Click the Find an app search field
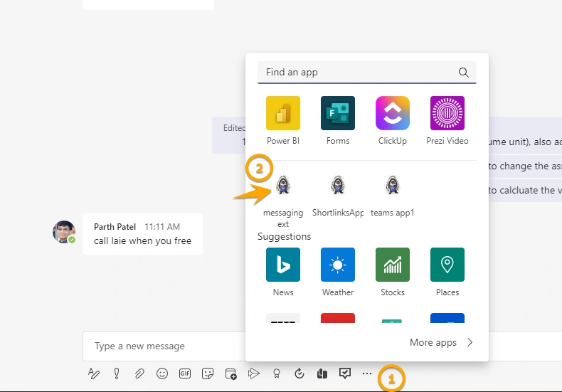Viewport: 562px width, 392px height. tap(366, 73)
